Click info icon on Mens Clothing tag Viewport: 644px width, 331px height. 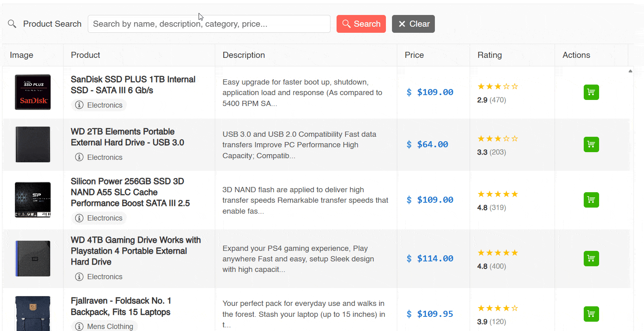79,327
